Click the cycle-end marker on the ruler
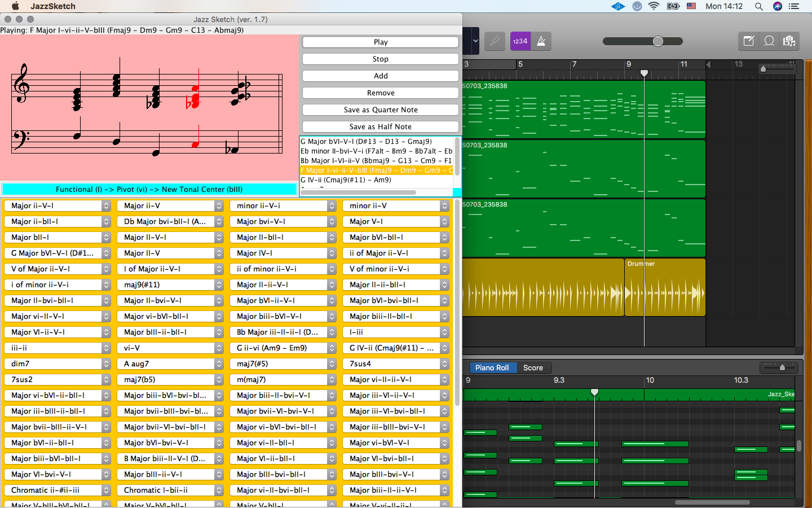 pyautogui.click(x=708, y=64)
